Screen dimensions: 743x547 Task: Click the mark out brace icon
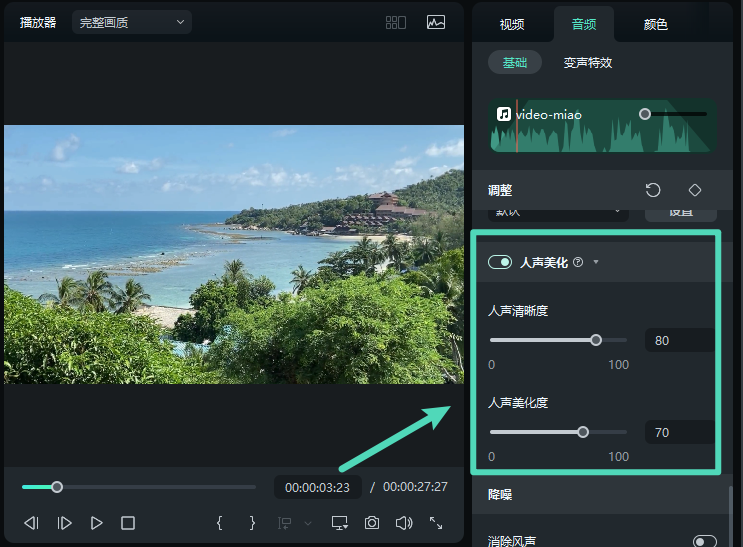click(252, 523)
